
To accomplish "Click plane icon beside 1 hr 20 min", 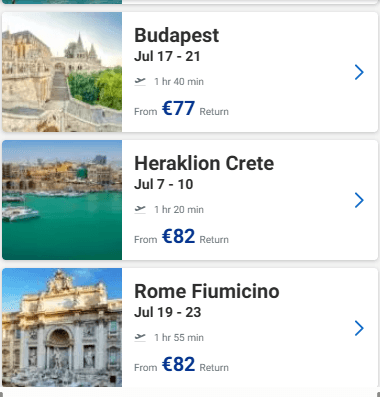I will pyautogui.click(x=140, y=209).
